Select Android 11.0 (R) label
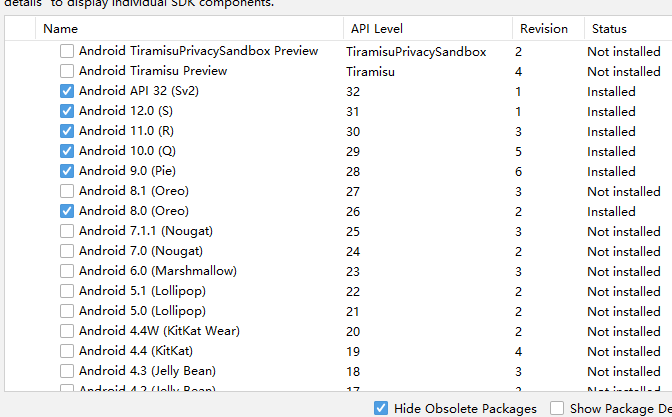 [x=126, y=131]
